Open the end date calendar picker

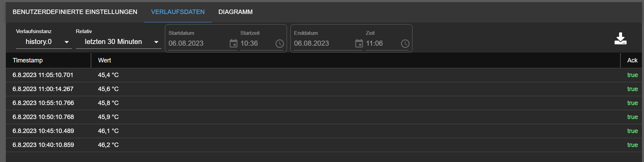click(x=359, y=43)
